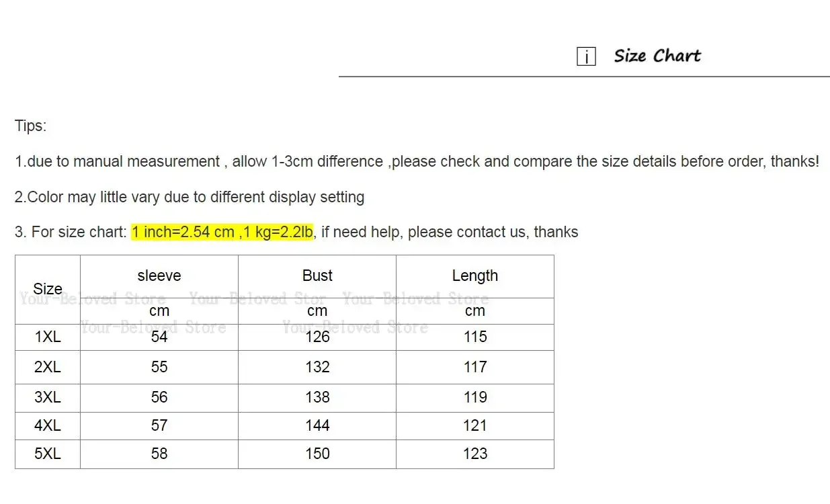Click the Size header cell
Screen dimensions: 830x504
[x=48, y=289]
